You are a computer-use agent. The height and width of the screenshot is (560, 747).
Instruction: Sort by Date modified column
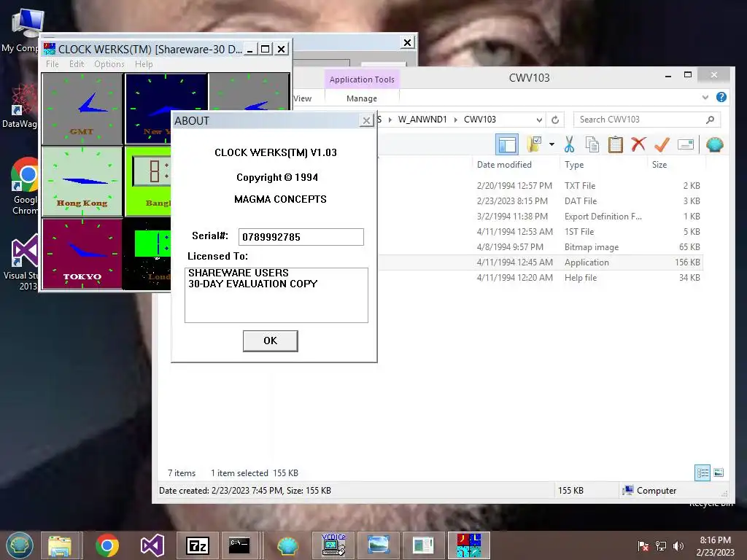[504, 165]
